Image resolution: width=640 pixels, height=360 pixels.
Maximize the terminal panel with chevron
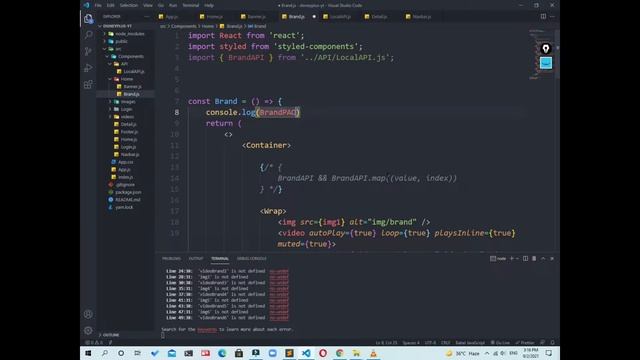(543, 258)
